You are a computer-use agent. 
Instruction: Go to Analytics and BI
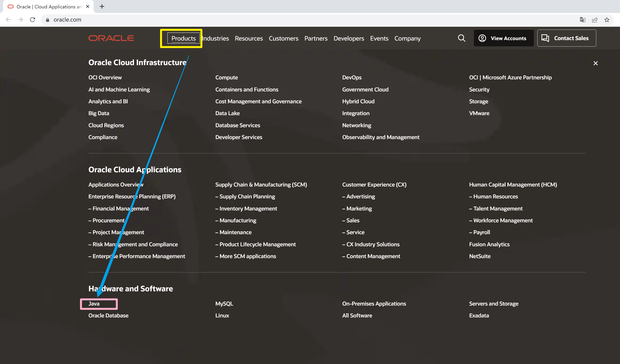(108, 101)
